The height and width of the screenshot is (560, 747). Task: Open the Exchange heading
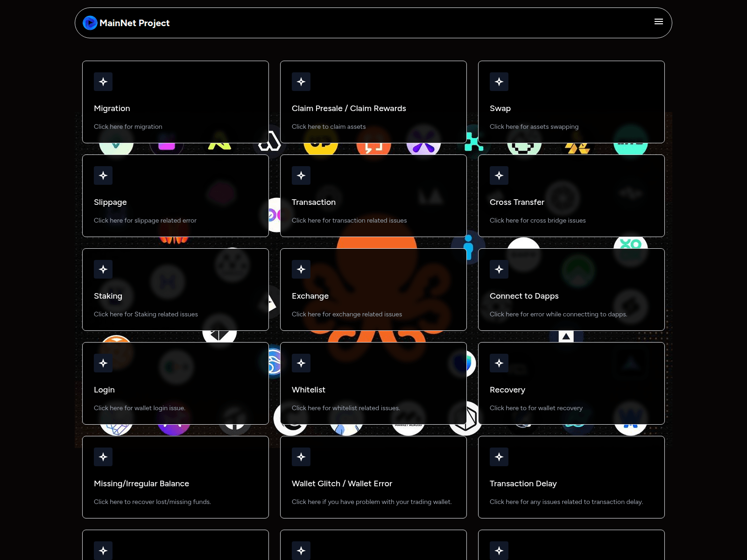point(310,296)
